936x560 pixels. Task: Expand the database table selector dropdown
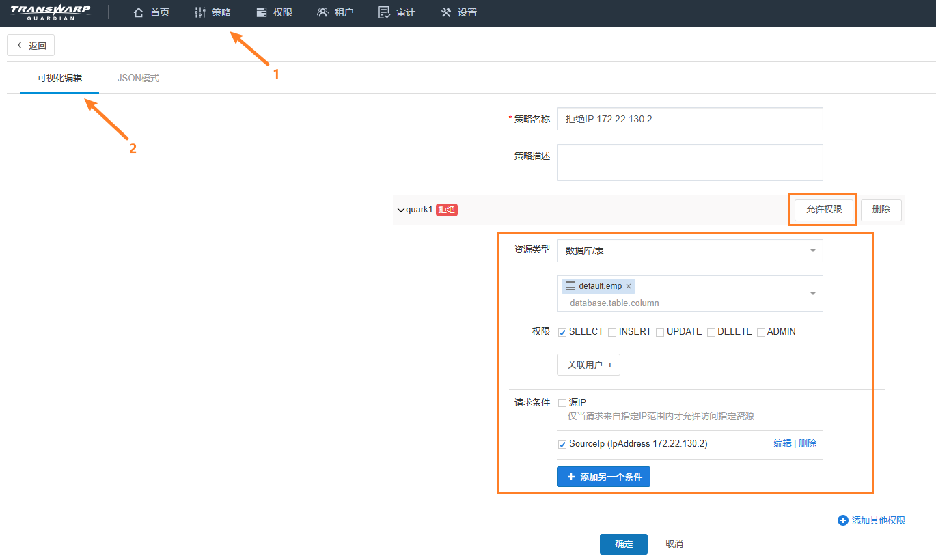[x=812, y=294]
